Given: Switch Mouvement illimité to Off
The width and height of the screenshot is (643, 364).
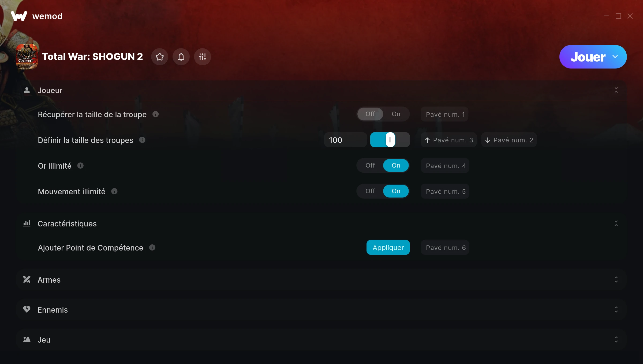Looking at the screenshot, I should 370,191.
